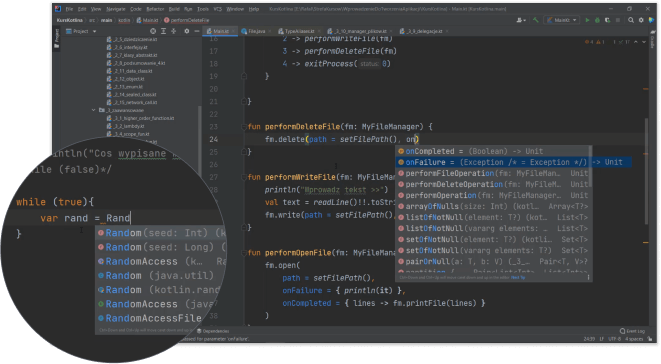Open the View menu

tap(96, 9)
